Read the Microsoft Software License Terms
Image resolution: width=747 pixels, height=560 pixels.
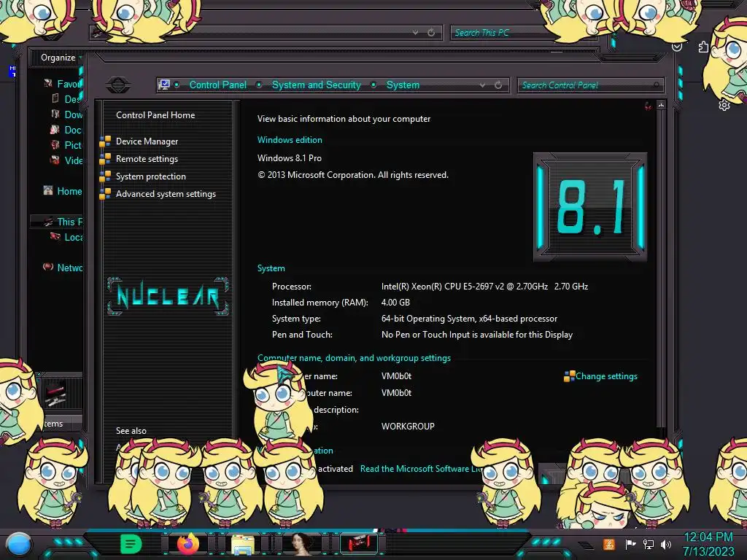(x=420, y=469)
